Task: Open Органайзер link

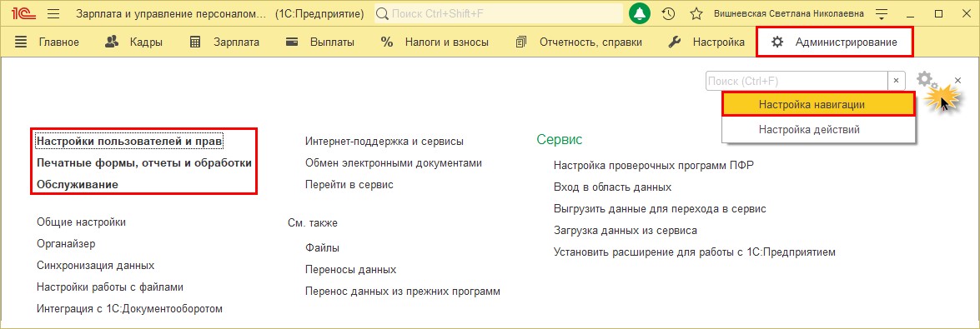Action: pyautogui.click(x=66, y=243)
